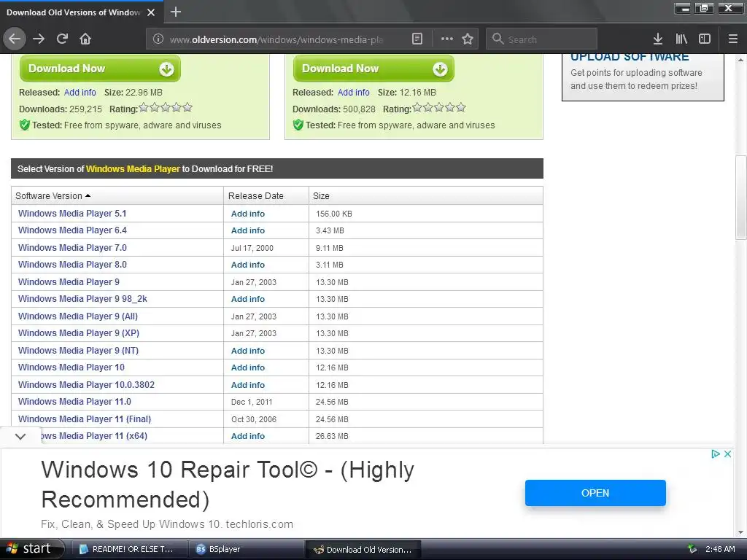Click Add info next to 12.16 MB release
Image resolution: width=747 pixels, height=560 pixels.
(354, 93)
